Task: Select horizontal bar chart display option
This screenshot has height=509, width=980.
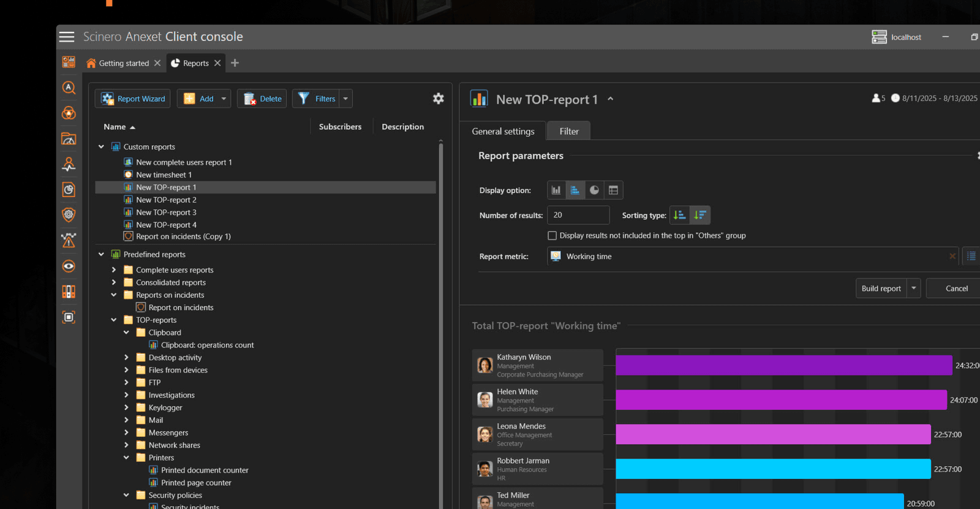Action: 575,190
